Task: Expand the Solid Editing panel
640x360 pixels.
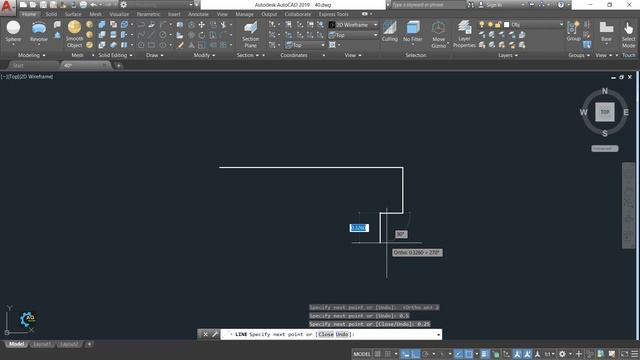Action: [x=116, y=55]
